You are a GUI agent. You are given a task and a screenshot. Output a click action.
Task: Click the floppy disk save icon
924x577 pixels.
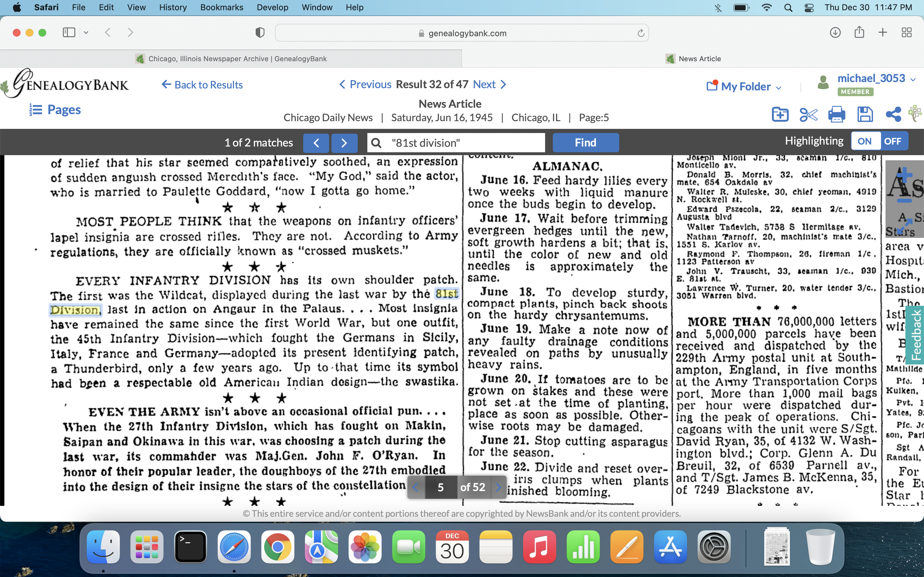[x=865, y=114]
